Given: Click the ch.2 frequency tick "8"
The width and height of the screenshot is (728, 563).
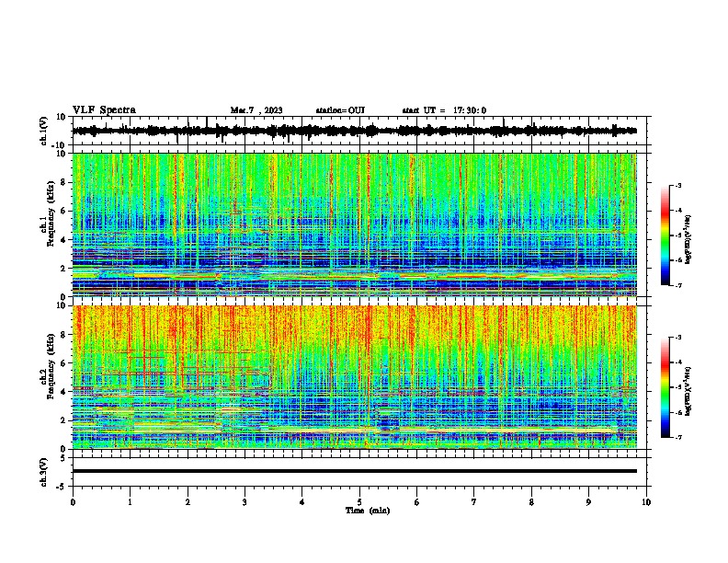Looking at the screenshot, I should click(x=64, y=335).
